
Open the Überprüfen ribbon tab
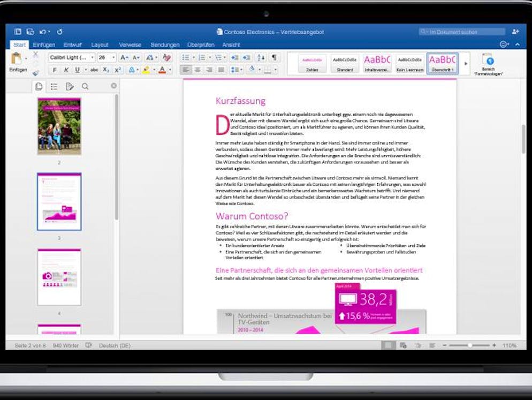click(201, 45)
